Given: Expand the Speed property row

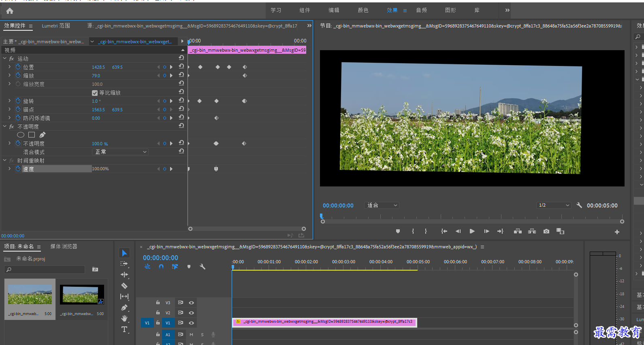Looking at the screenshot, I should click(10, 169).
